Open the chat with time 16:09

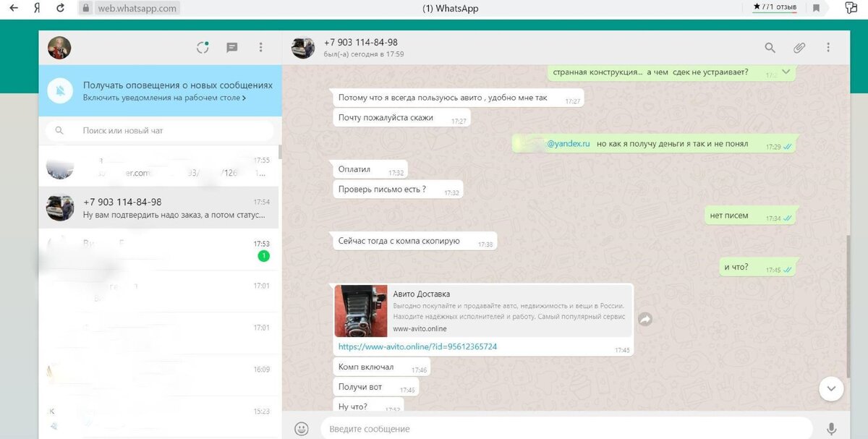159,376
